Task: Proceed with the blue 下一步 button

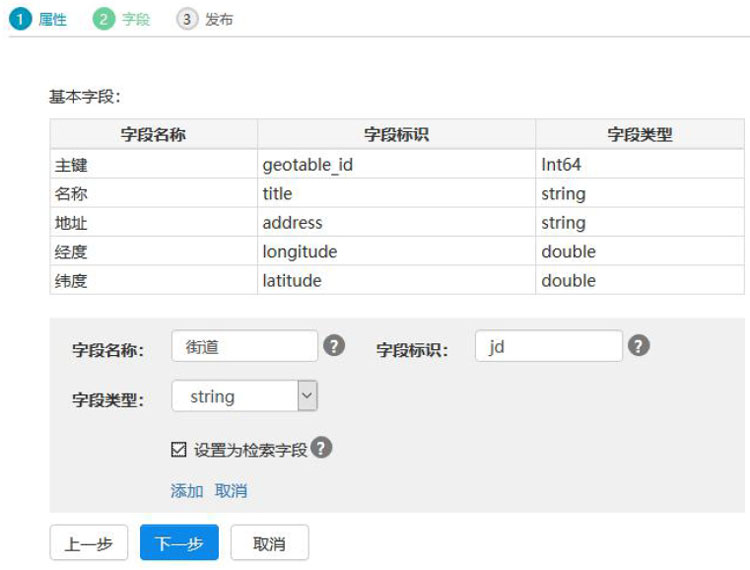Action: coord(179,542)
